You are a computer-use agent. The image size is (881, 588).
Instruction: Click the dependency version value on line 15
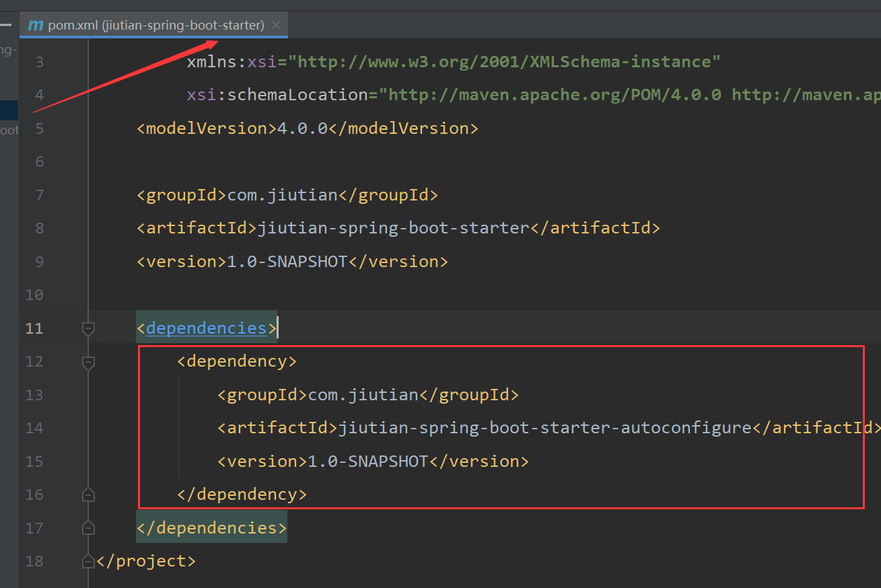[x=367, y=462]
